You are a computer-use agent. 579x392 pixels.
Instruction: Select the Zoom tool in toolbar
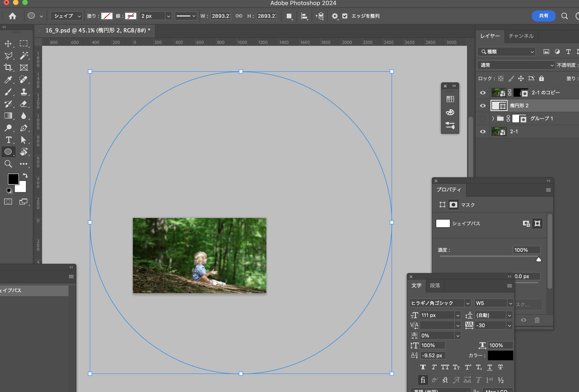click(x=8, y=164)
